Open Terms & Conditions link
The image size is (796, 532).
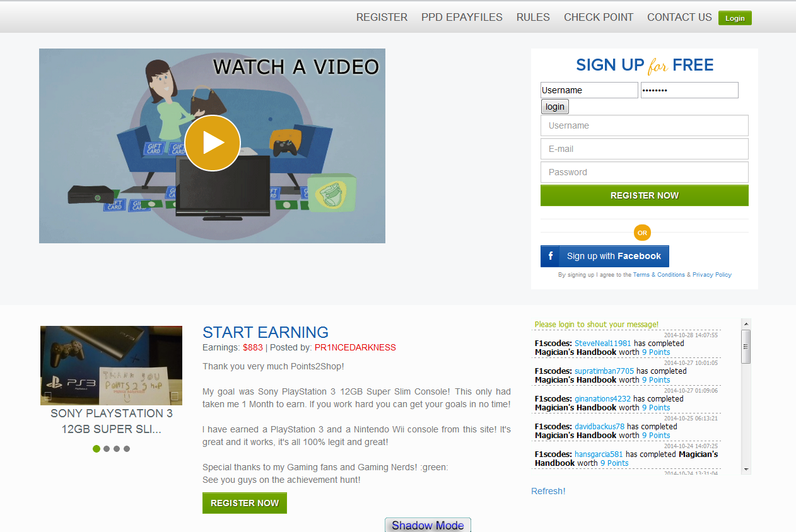click(x=659, y=275)
